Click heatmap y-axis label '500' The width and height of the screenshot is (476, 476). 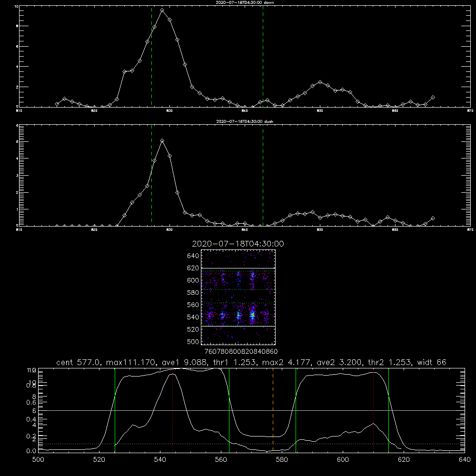point(193,341)
